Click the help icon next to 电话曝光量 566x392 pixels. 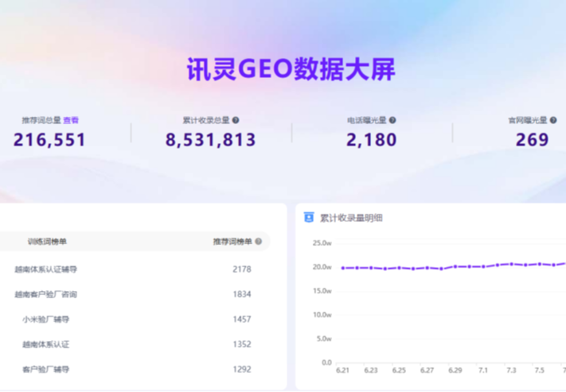[392, 120]
